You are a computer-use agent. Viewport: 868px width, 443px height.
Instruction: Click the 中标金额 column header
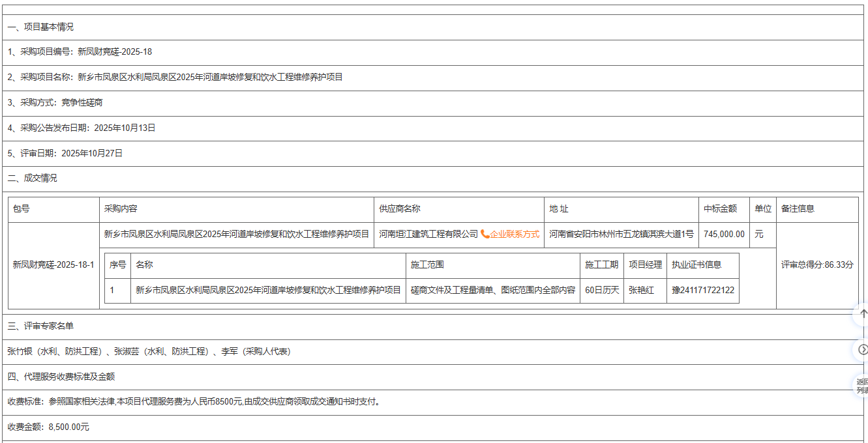[720, 209]
